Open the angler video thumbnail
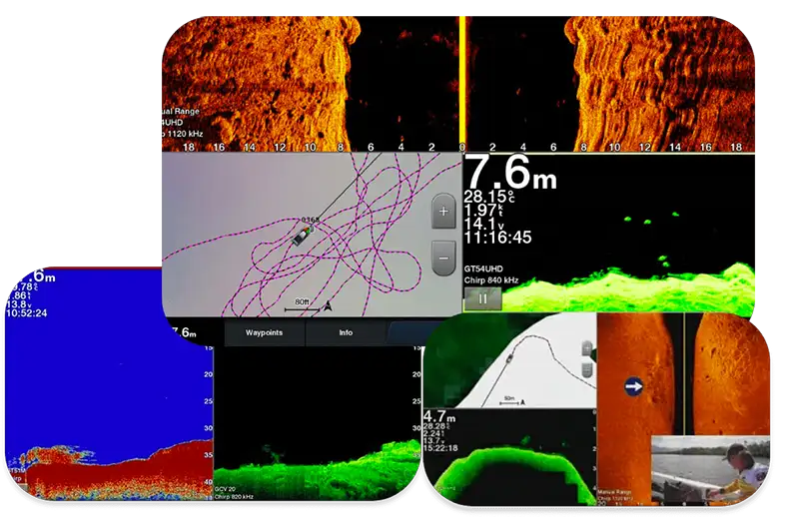 pyautogui.click(x=711, y=469)
